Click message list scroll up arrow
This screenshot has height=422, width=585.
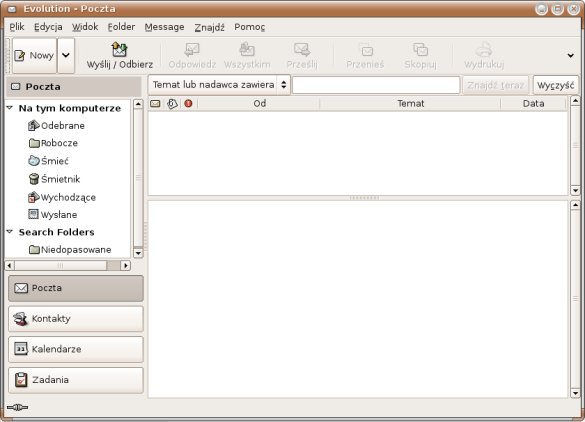tap(575, 101)
